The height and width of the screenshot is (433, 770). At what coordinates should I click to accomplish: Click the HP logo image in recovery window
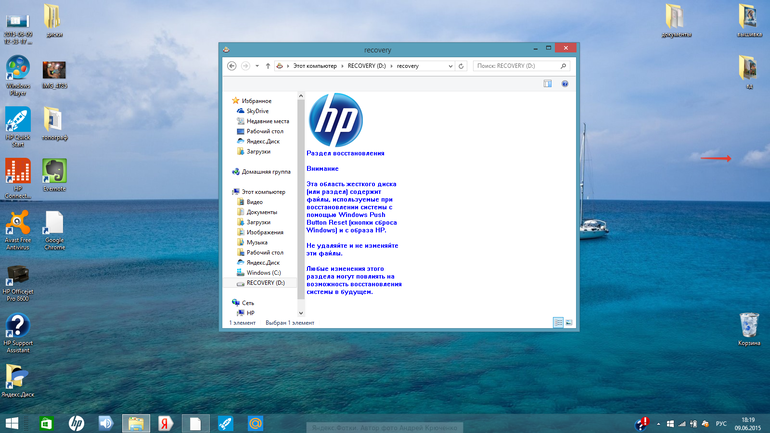tap(336, 120)
